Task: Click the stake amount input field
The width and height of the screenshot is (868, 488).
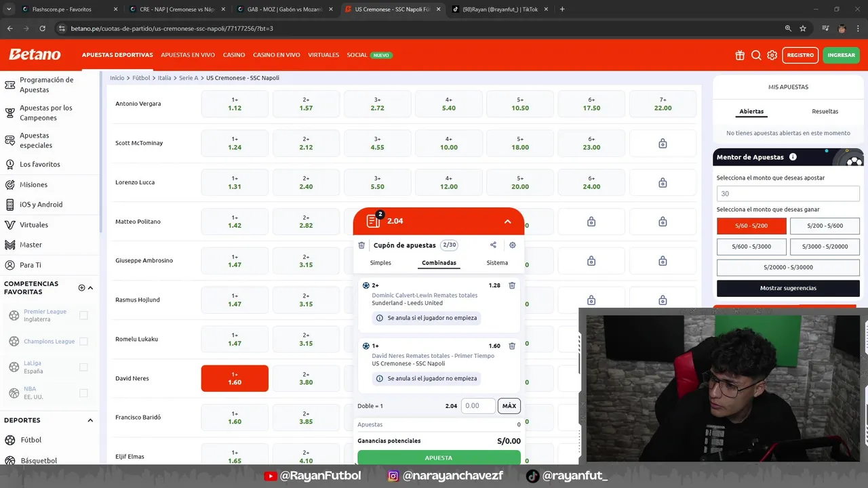Action: 478,406
